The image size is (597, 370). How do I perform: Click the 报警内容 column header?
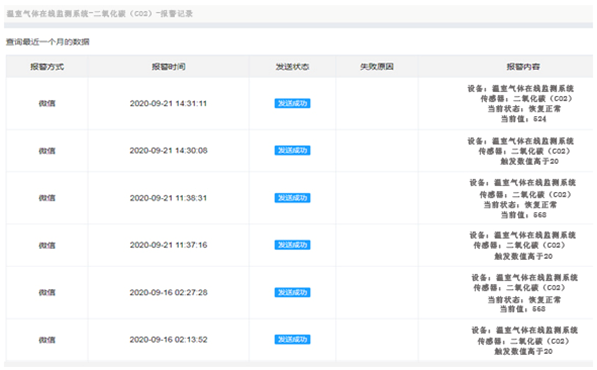[523, 67]
